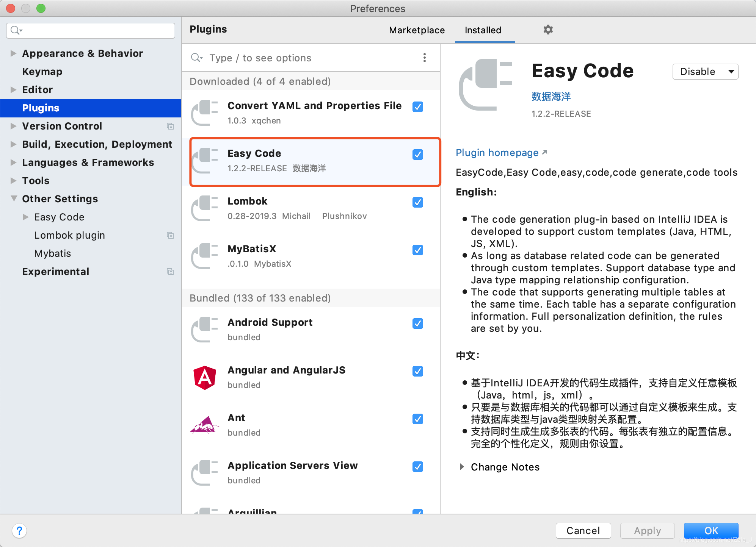
Task: Click the MyBatisX plugin icon
Action: pos(205,256)
